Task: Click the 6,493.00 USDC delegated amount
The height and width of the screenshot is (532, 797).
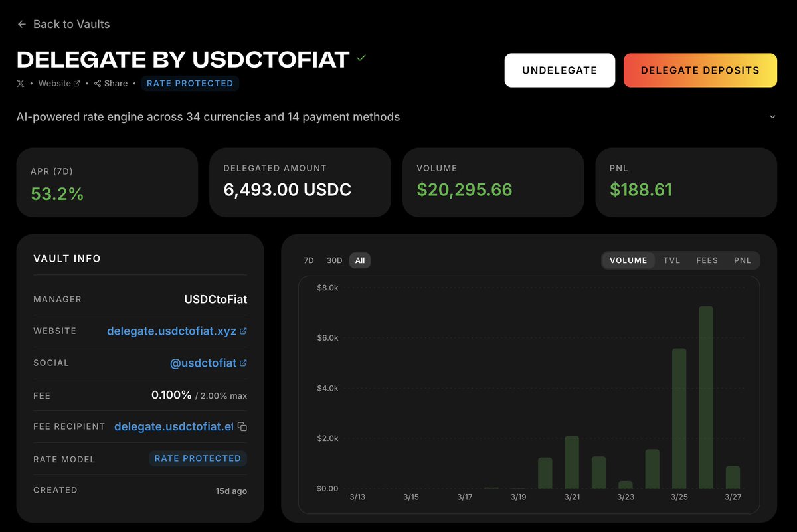Action: [x=288, y=190]
